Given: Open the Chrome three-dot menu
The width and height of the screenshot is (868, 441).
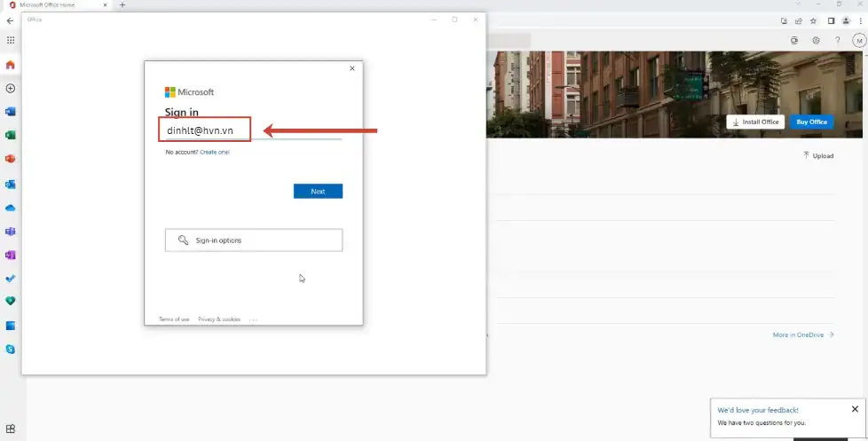Looking at the screenshot, I should pyautogui.click(x=858, y=20).
